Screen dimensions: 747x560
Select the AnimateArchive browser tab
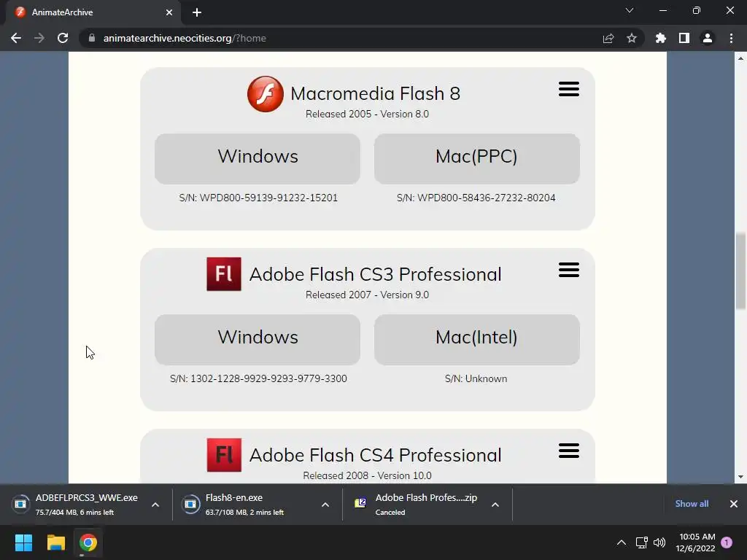[x=93, y=12]
